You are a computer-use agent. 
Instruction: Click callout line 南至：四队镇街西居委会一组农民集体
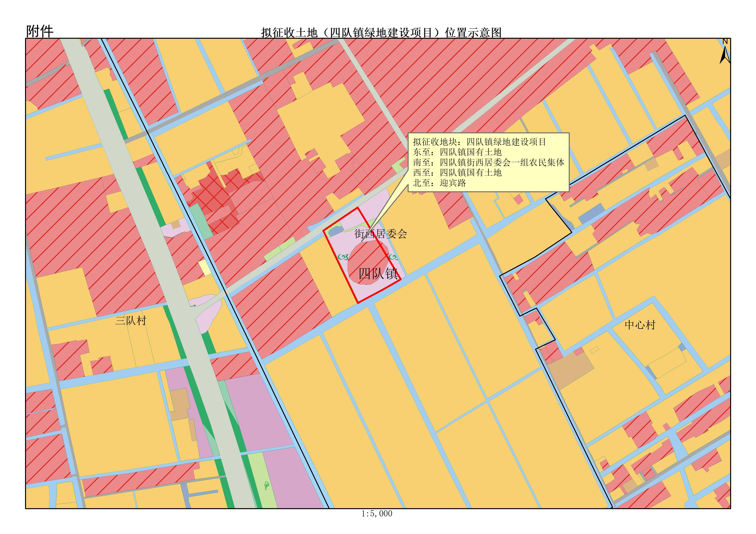pyautogui.click(x=489, y=162)
